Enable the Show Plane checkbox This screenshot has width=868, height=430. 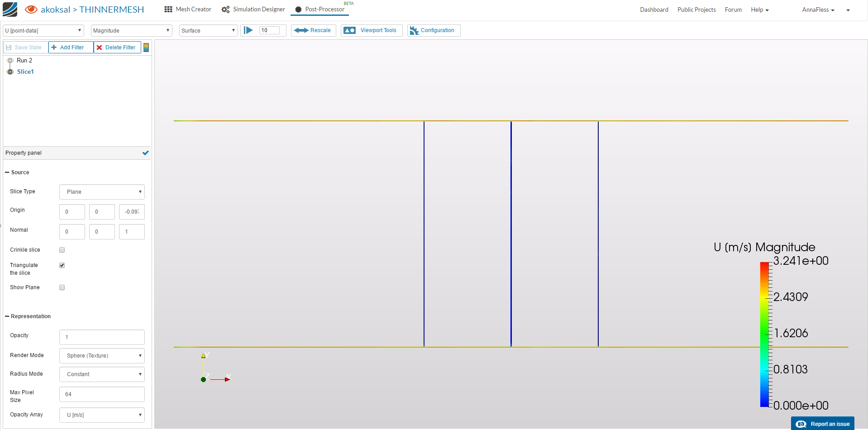[62, 287]
